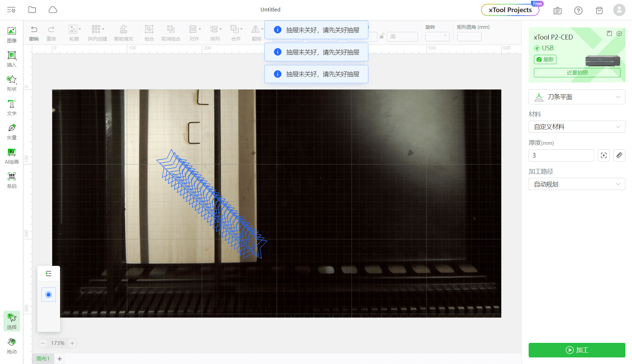Zoom in with the plus button
This screenshot has height=364, width=632.
tap(72, 343)
